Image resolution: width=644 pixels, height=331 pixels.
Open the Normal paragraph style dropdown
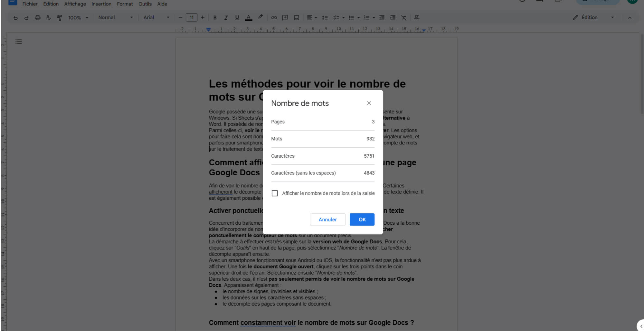pos(115,17)
